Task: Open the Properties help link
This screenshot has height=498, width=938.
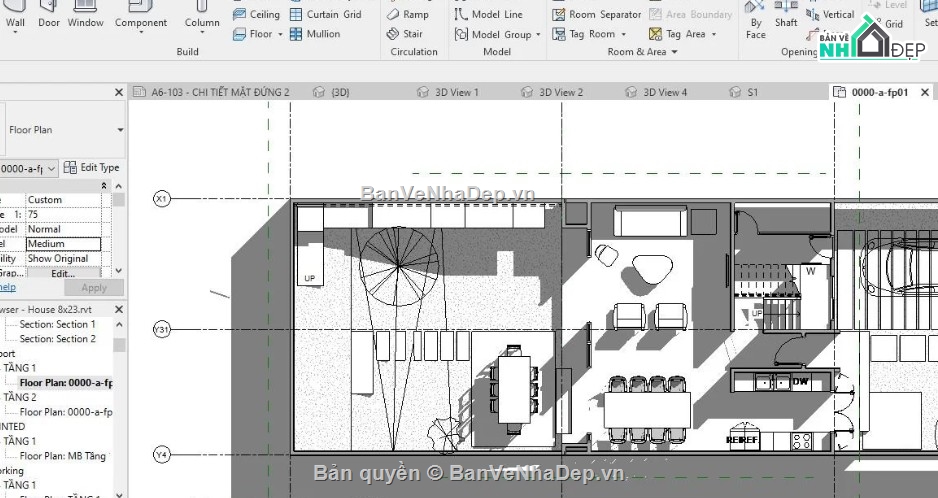Action: [x=8, y=287]
